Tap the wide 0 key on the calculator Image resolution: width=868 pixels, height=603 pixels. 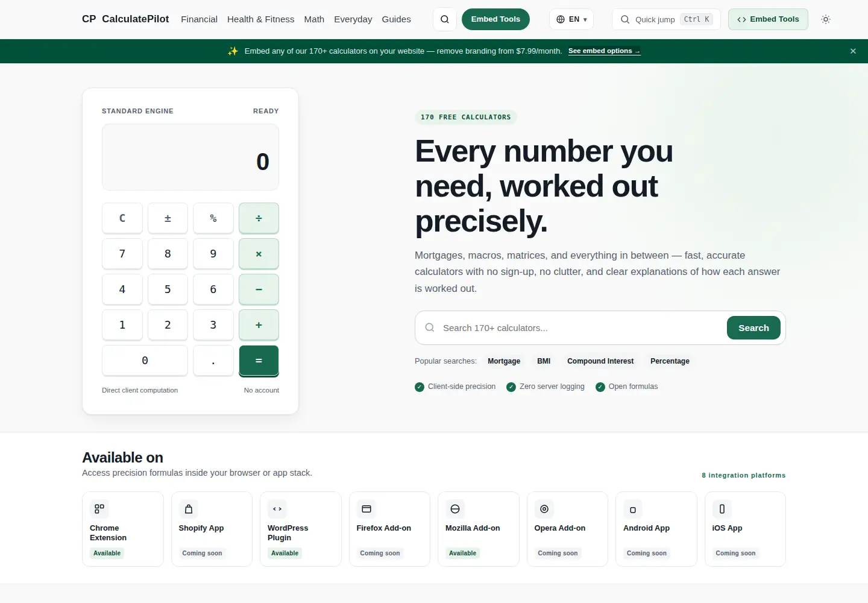[x=145, y=361]
